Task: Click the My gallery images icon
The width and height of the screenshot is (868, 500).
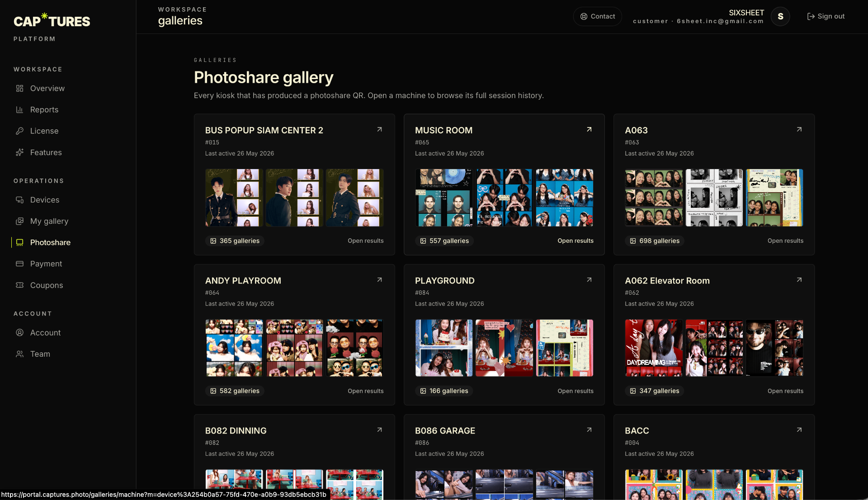Action: coord(19,221)
